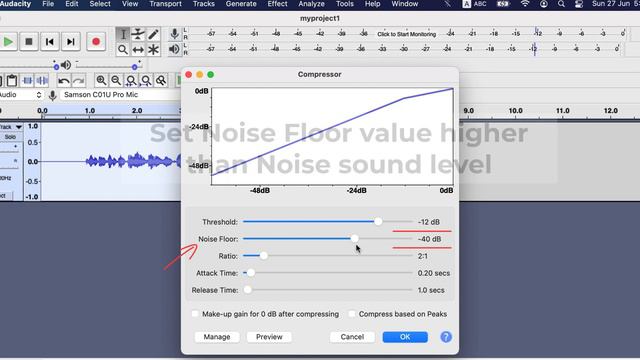Image resolution: width=640 pixels, height=360 pixels.
Task: Click the Stop transport button
Action: 29,42
